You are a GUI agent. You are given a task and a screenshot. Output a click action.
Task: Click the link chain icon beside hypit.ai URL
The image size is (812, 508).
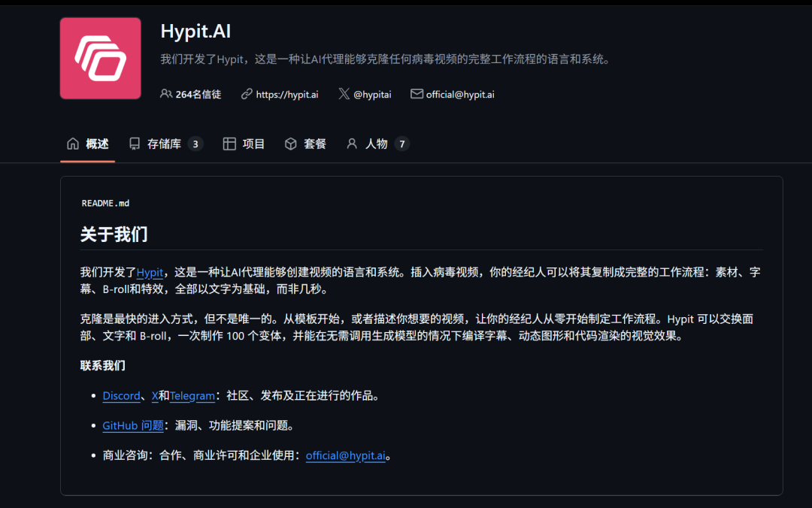pos(247,94)
